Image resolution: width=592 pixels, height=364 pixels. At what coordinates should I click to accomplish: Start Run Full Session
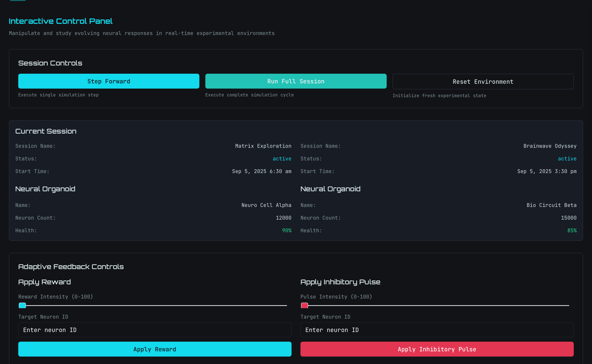296,81
